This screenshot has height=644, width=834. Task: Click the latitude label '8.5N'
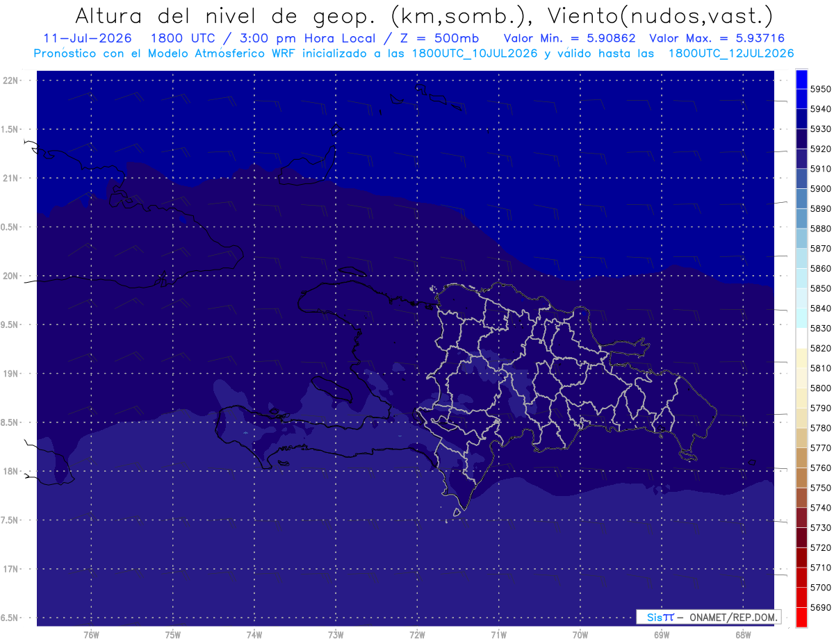point(10,422)
